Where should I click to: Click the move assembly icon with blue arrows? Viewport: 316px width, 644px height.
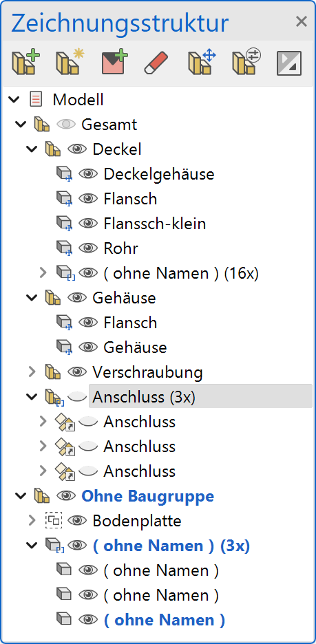202,63
